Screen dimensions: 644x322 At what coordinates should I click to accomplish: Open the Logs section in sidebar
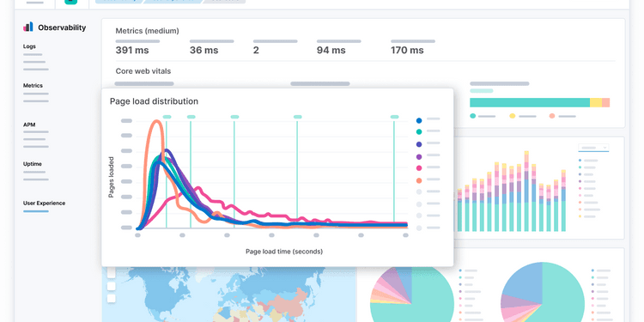click(x=29, y=46)
